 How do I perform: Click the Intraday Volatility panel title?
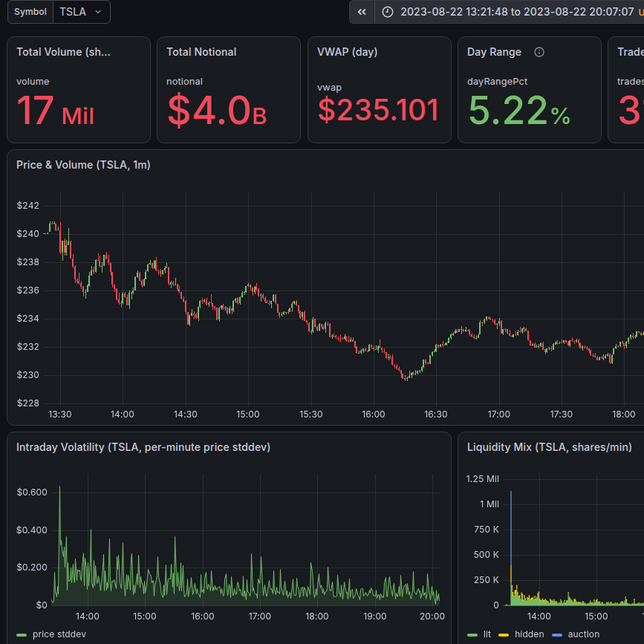pos(143,447)
